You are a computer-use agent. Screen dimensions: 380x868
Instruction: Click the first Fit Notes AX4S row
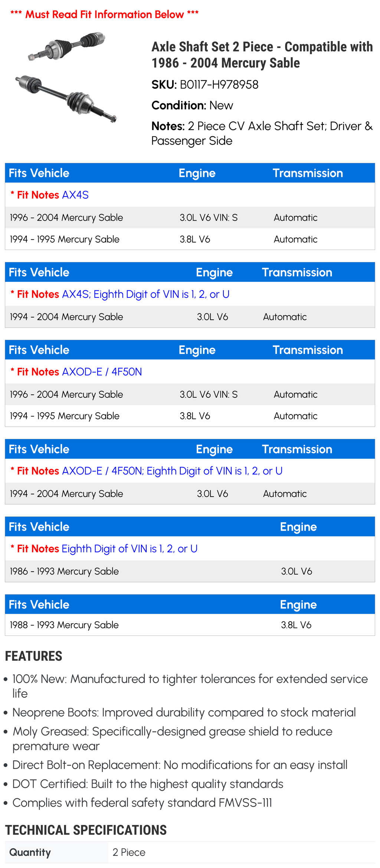[190, 195]
